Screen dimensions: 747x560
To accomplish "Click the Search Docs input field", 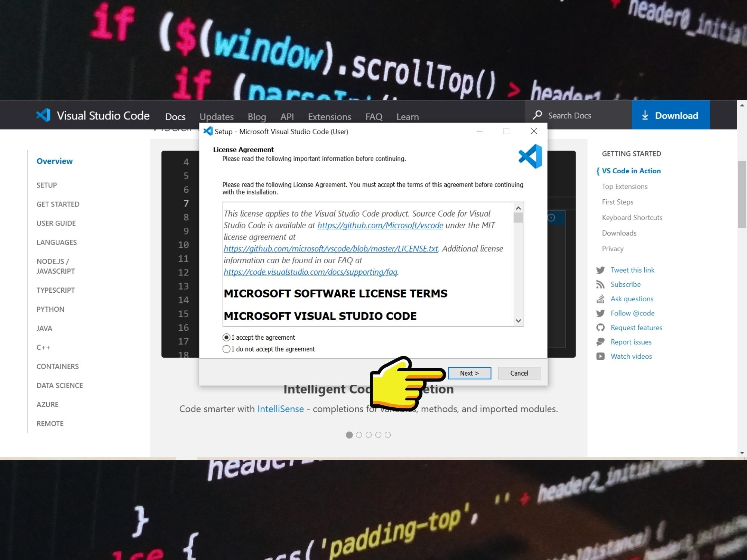I will point(578,115).
